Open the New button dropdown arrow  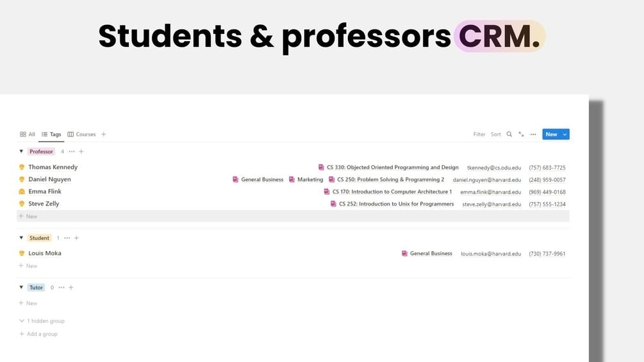565,135
